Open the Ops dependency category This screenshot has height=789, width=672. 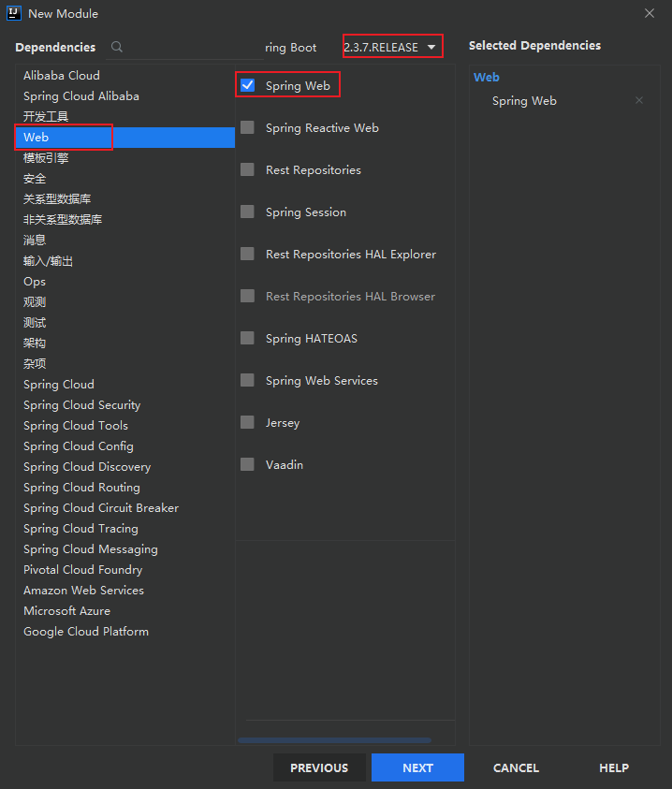point(35,282)
